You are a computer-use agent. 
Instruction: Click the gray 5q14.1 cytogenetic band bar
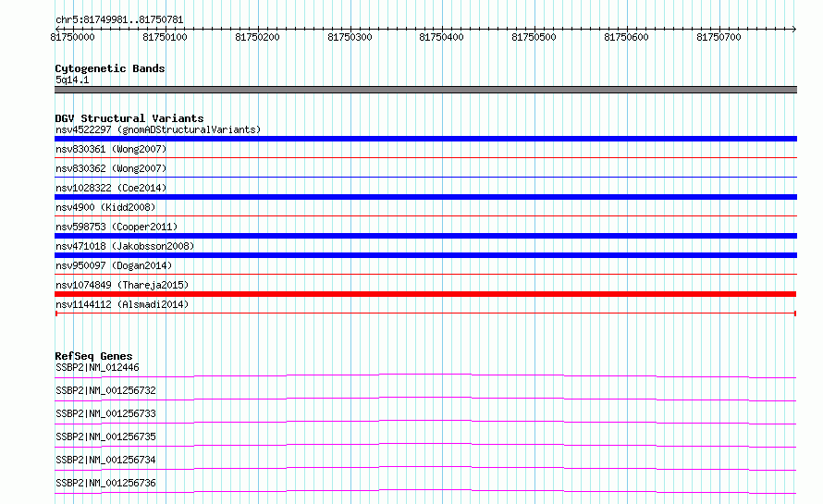pos(425,90)
